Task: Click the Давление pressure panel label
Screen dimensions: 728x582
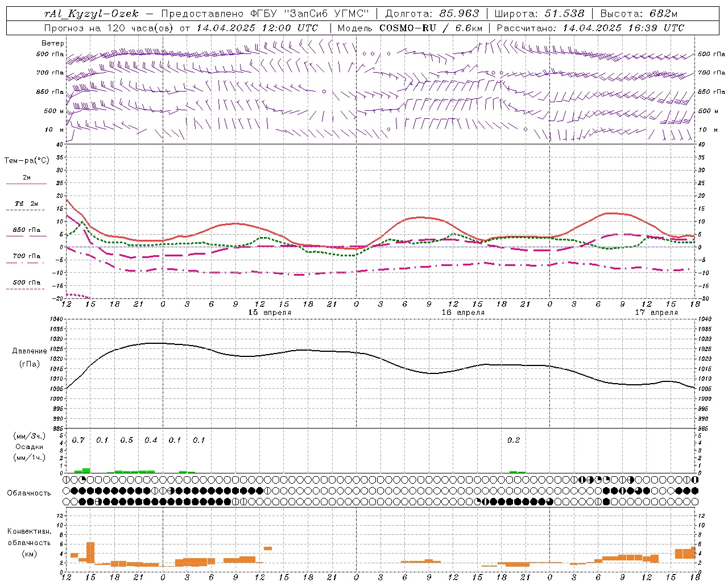Action: point(30,351)
